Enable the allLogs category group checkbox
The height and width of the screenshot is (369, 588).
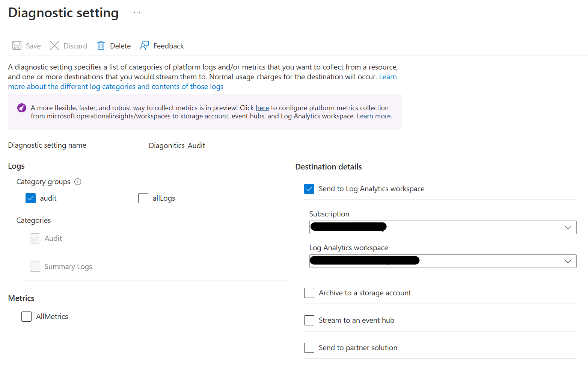[143, 198]
